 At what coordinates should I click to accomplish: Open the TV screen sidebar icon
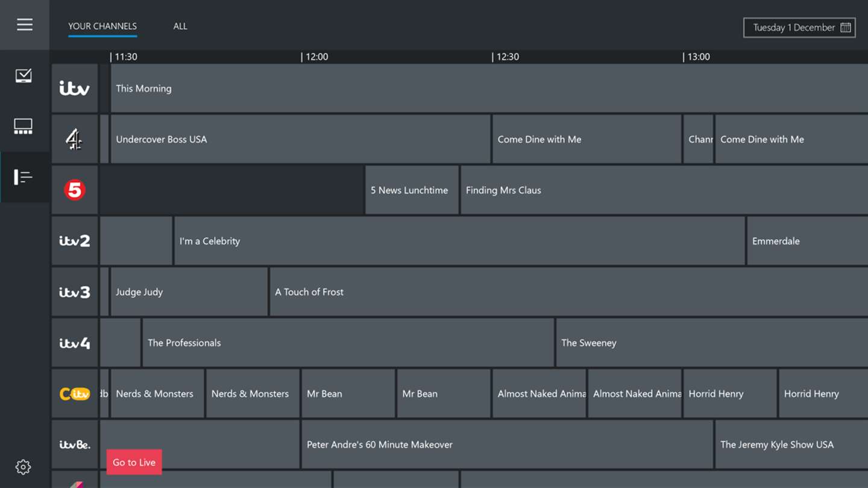point(24,127)
